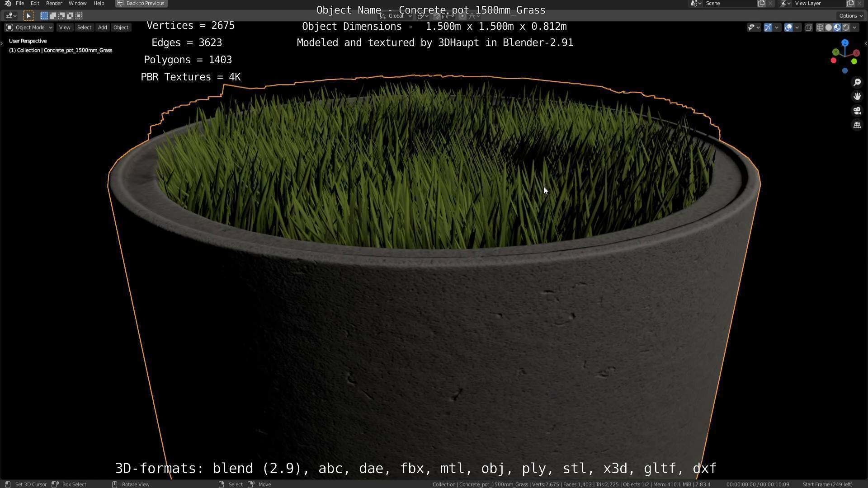
Task: Click the Zoom view magnifier icon
Action: 857,82
